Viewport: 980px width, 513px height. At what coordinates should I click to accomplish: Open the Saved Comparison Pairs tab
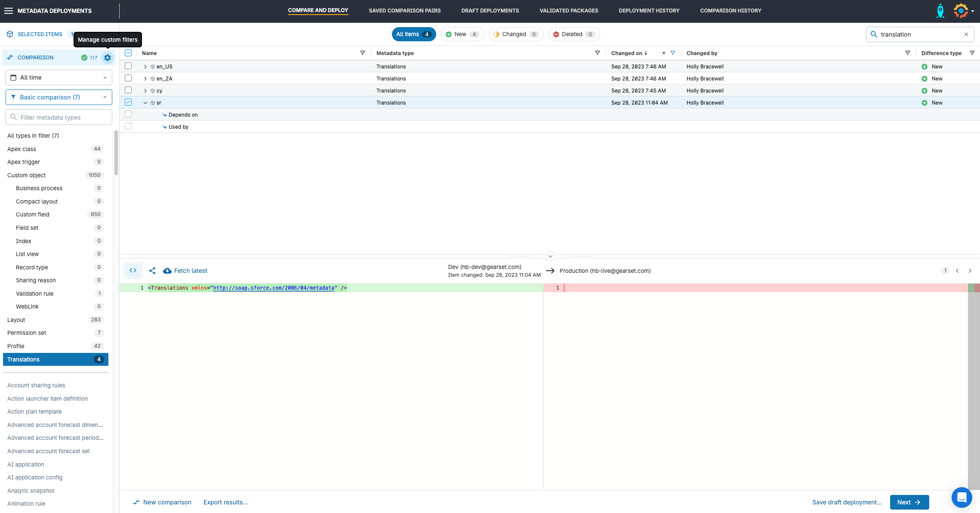tap(404, 10)
